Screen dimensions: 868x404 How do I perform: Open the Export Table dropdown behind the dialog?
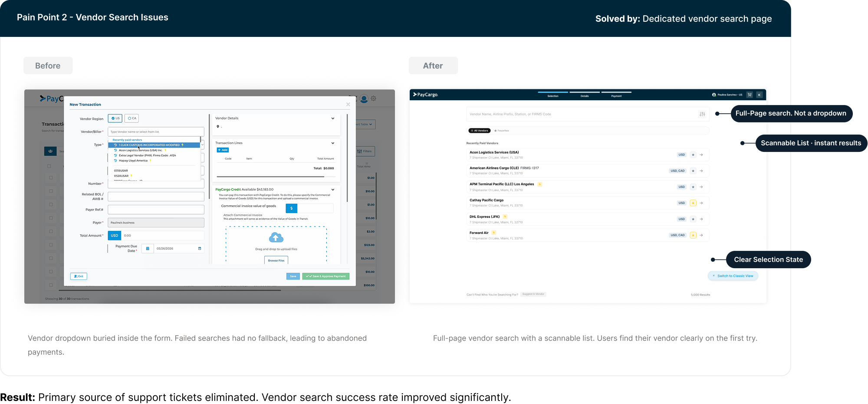point(365,125)
